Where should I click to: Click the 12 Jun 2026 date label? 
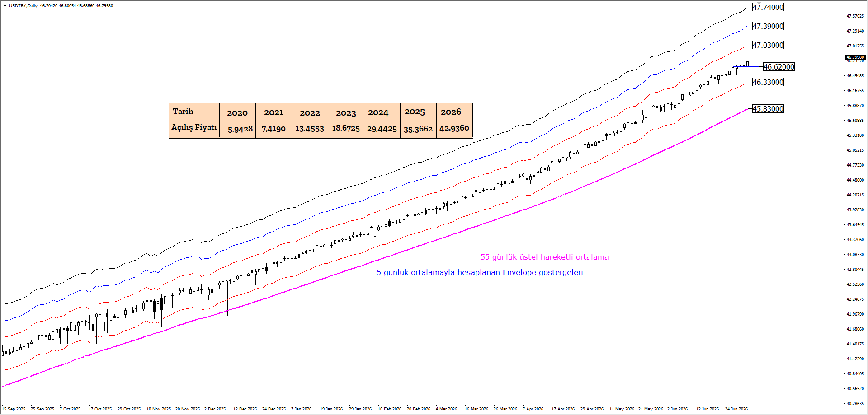point(708,409)
